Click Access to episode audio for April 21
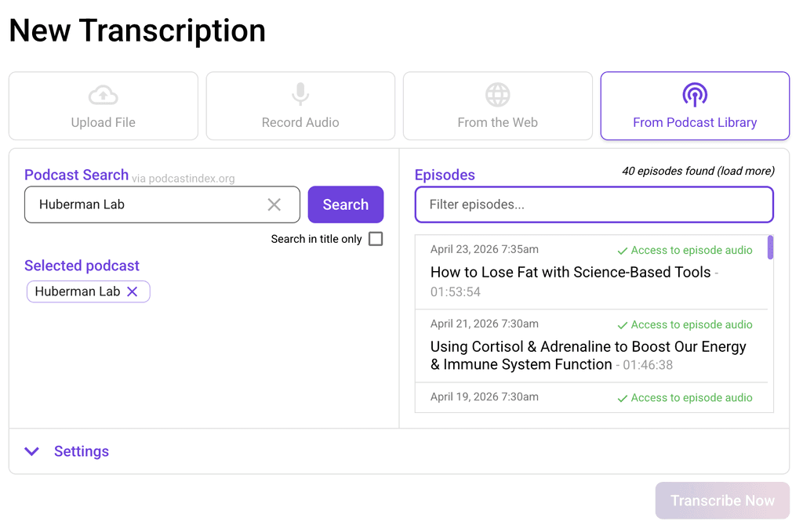The image size is (803, 532). (685, 325)
